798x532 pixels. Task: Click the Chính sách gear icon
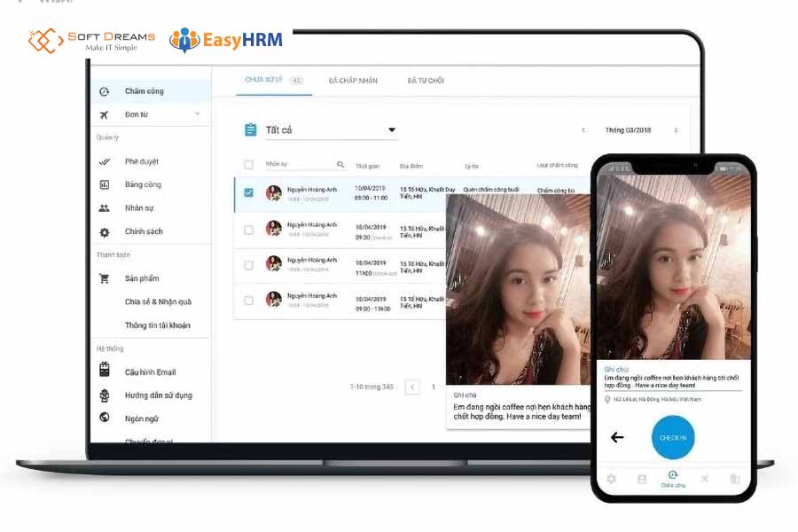[105, 232]
